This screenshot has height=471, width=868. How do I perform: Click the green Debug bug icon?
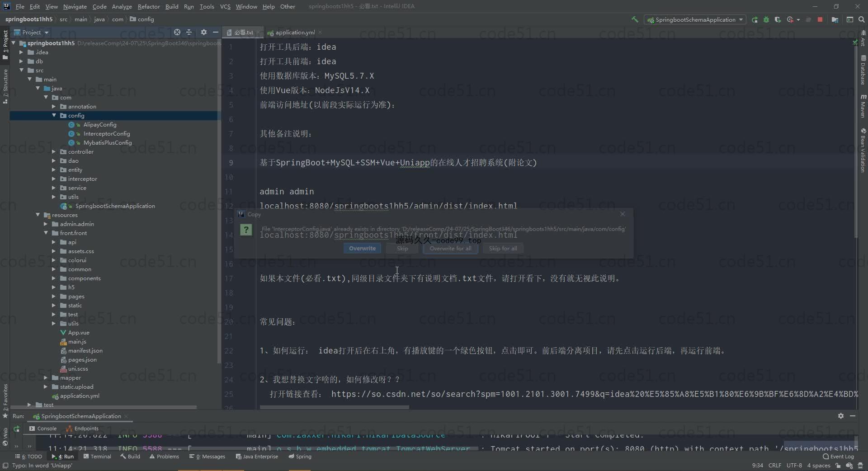coord(766,19)
